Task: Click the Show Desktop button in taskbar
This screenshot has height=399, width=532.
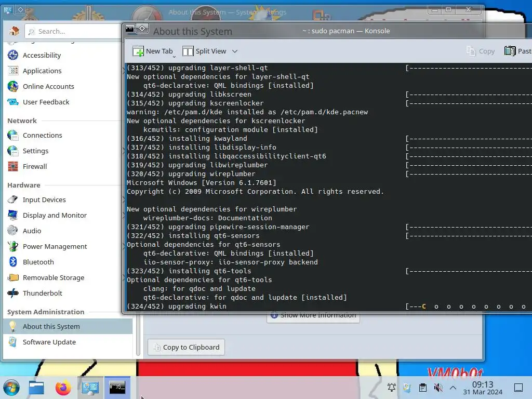Action: pyautogui.click(x=518, y=388)
